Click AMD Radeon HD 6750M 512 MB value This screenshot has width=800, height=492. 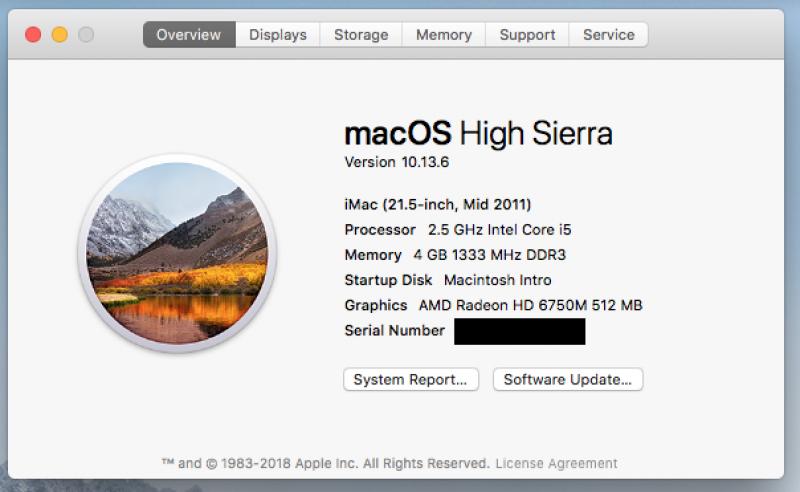point(531,305)
